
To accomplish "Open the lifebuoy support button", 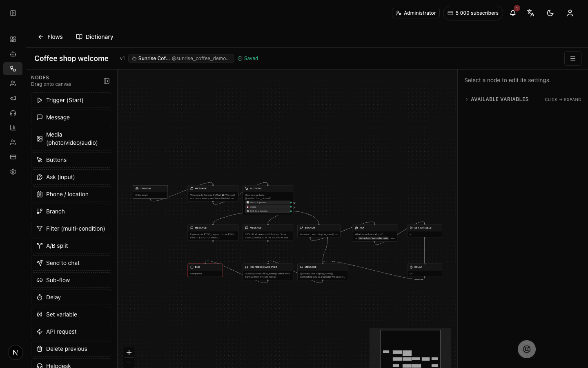I will click(x=527, y=349).
